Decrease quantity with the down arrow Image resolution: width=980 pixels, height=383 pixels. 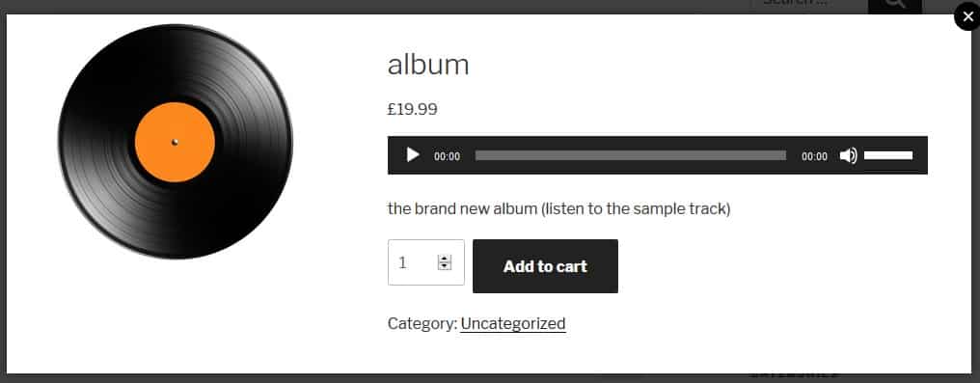(445, 266)
